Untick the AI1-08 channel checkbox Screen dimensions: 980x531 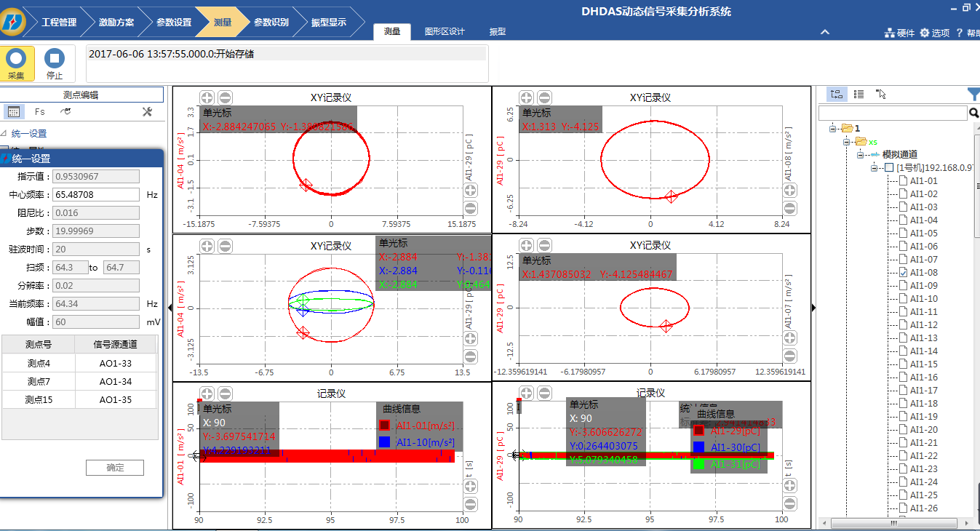903,272
